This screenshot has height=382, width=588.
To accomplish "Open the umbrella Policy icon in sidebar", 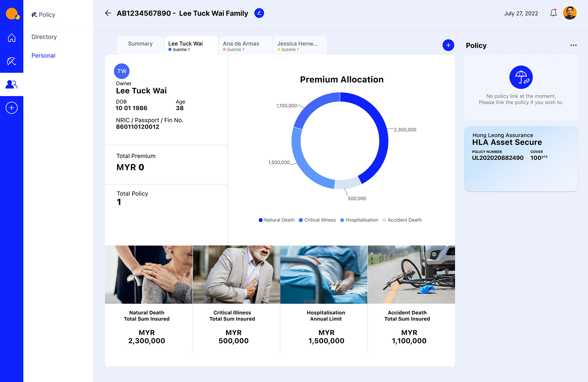I will point(12,61).
